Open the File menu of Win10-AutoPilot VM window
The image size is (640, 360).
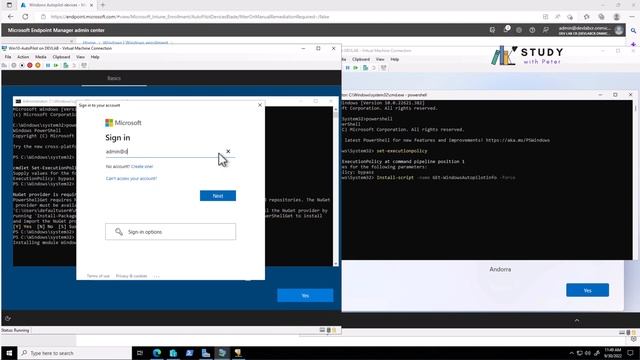[8, 57]
